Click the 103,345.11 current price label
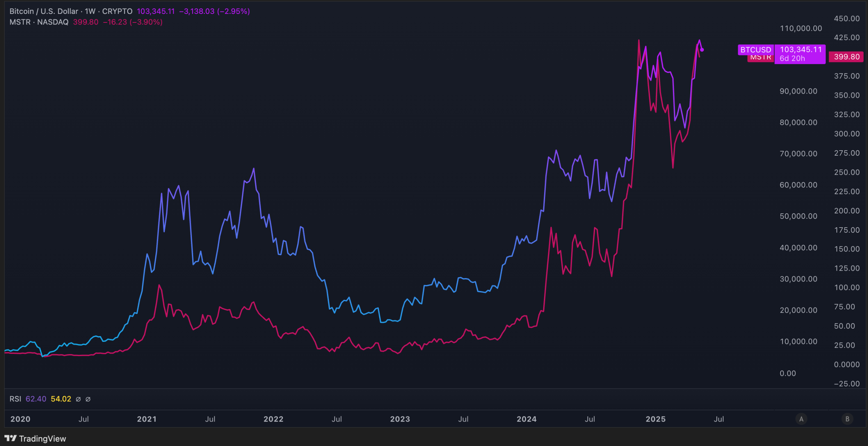 point(801,50)
